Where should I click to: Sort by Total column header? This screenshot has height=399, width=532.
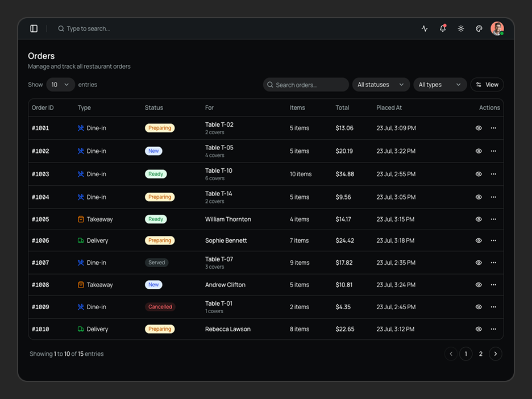[342, 107]
